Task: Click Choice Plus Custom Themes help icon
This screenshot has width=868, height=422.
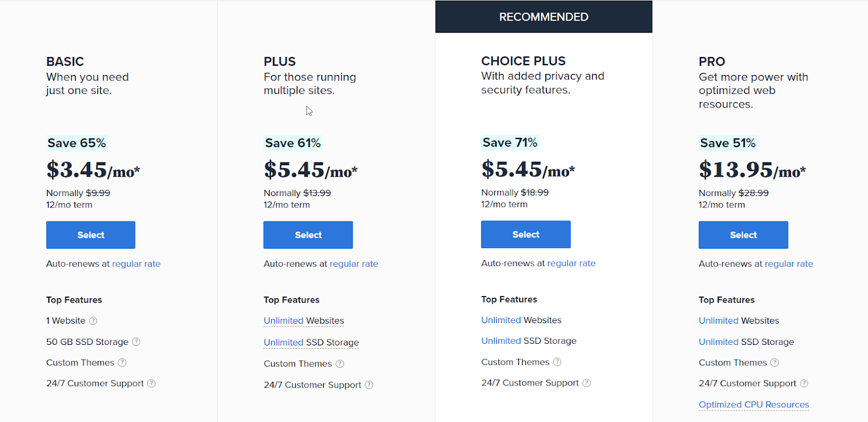Action: [x=557, y=362]
